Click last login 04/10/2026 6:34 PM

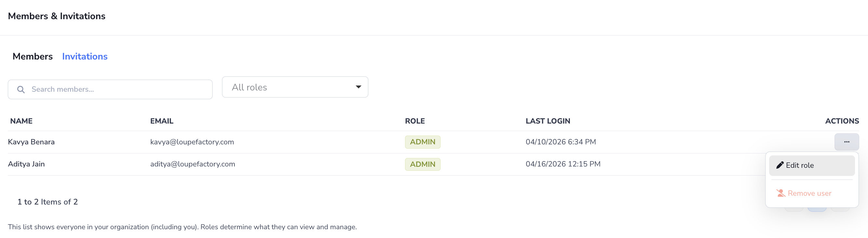561,142
